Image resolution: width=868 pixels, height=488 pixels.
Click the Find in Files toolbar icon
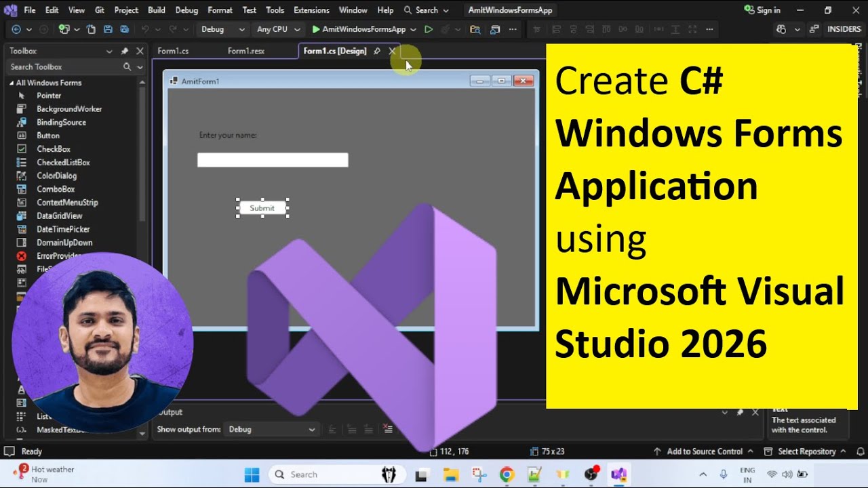pos(475,29)
